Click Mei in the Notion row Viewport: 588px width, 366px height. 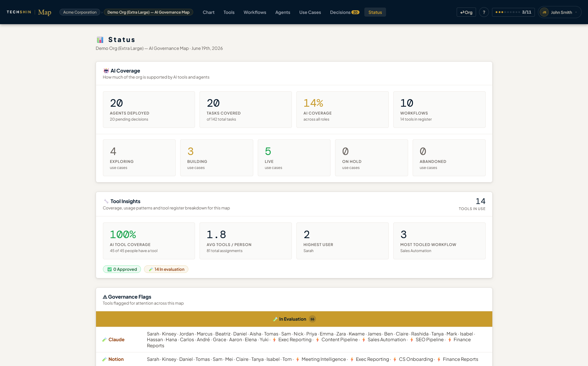[229, 359]
